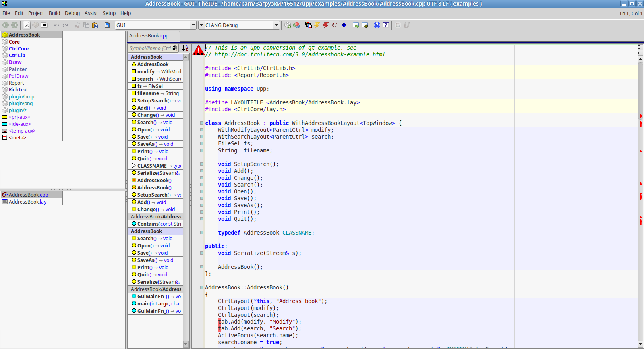
Task: Toggle the hex view 1010 mode button
Action: [44, 25]
